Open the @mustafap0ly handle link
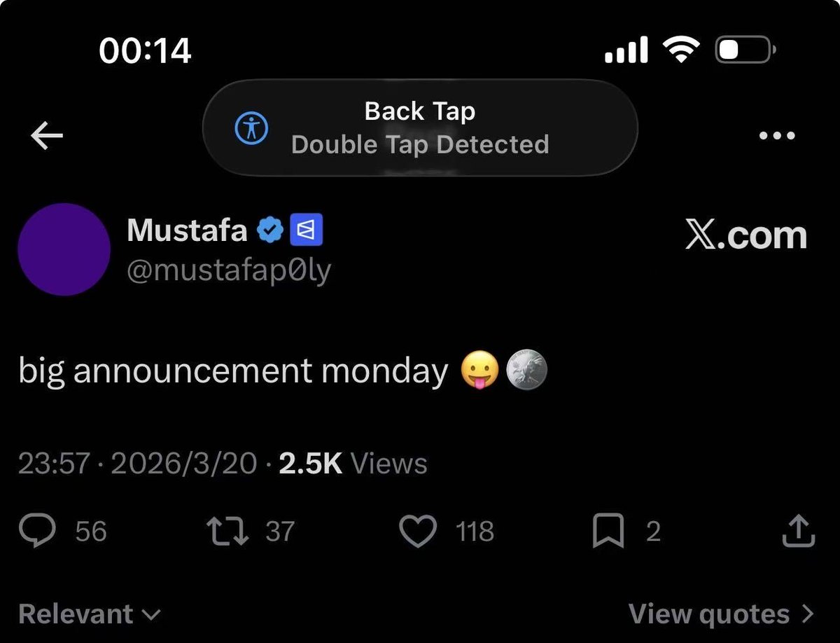840x643 pixels. click(x=228, y=271)
